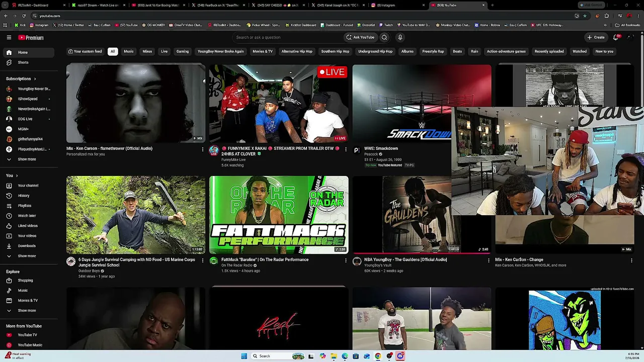Open the WWE Smackdown thumbnail
644x362 pixels.
pos(422,104)
